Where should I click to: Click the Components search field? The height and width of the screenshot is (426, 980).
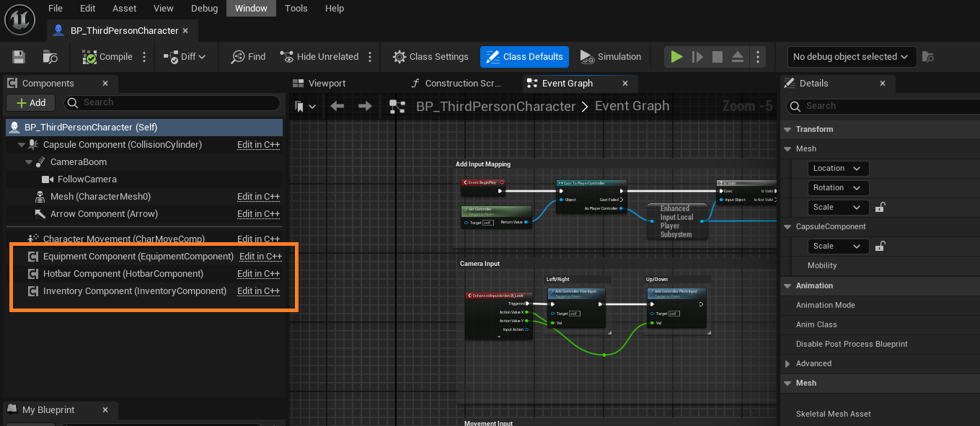pos(172,103)
